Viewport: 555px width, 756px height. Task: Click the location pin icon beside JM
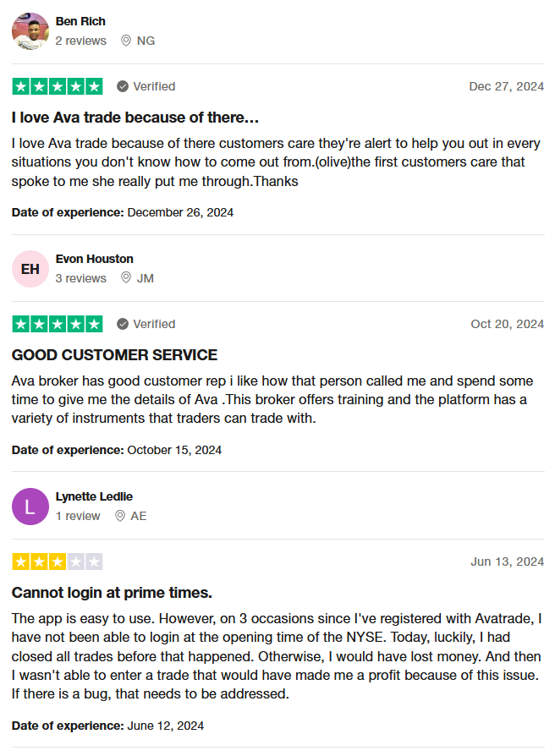tap(126, 278)
